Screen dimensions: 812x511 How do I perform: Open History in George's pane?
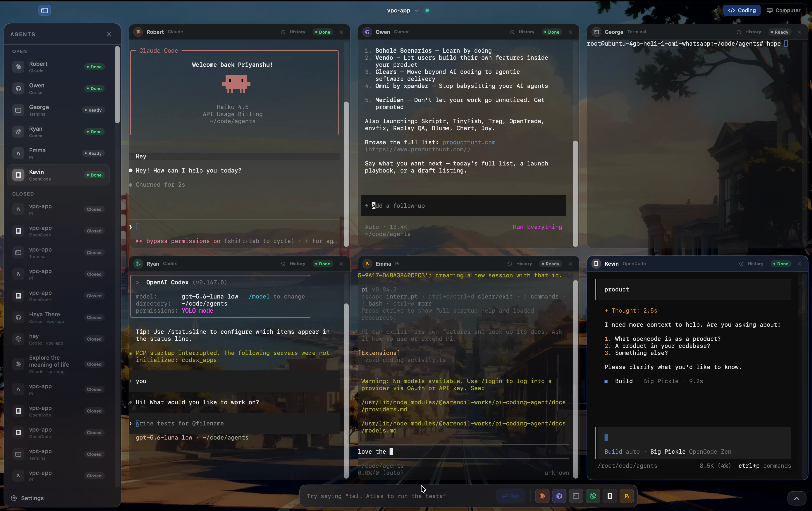point(749,32)
